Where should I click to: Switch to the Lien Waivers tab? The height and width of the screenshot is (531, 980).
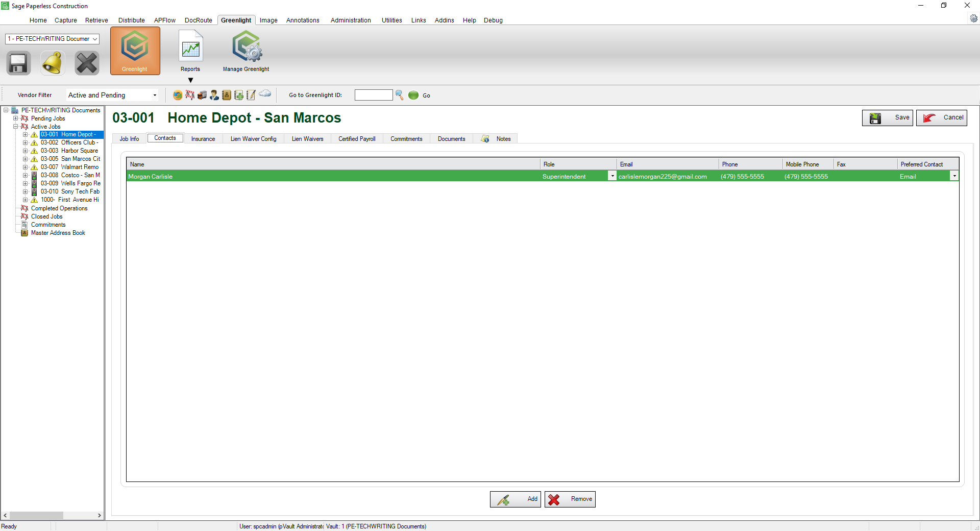pos(307,139)
